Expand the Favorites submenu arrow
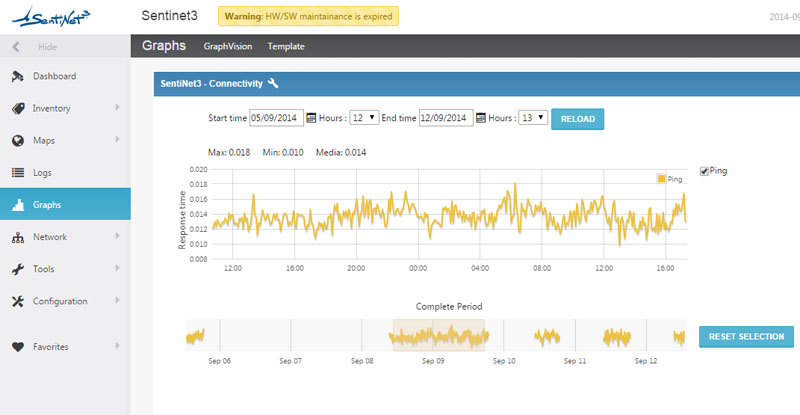The image size is (800, 415). point(117,346)
